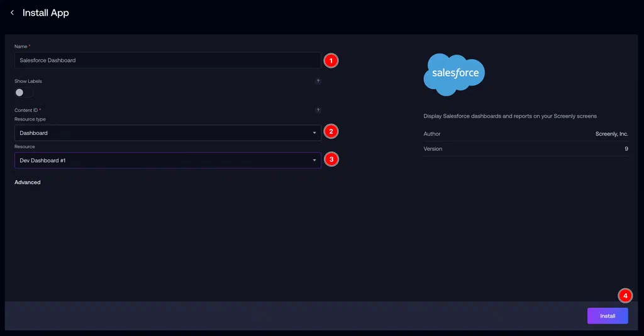Click the Display Salesforce dashboards description text
The image size is (644, 336).
pos(510,116)
